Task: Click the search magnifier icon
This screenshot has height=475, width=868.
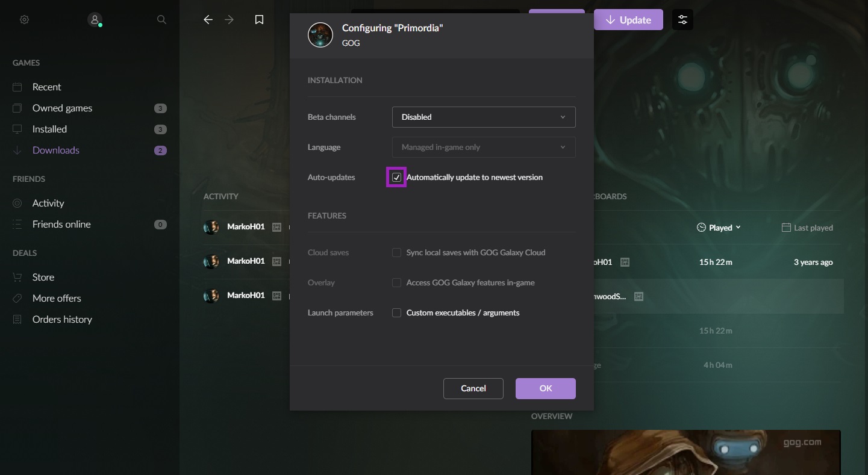Action: pyautogui.click(x=161, y=20)
